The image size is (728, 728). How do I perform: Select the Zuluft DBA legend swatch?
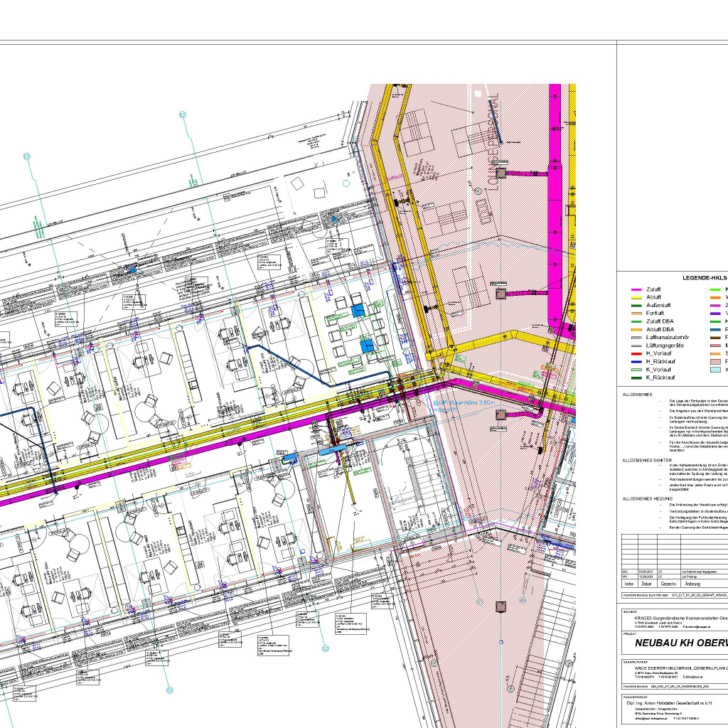click(x=636, y=321)
